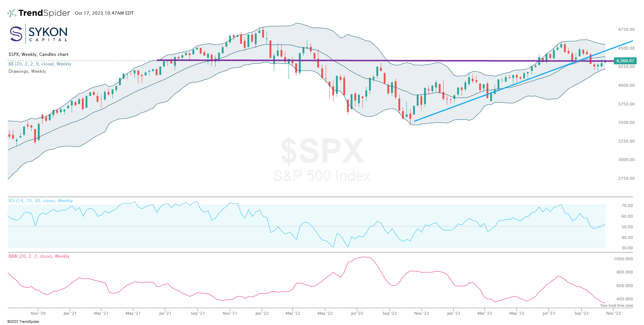Click the 3000.00 price axis label

tap(626, 160)
